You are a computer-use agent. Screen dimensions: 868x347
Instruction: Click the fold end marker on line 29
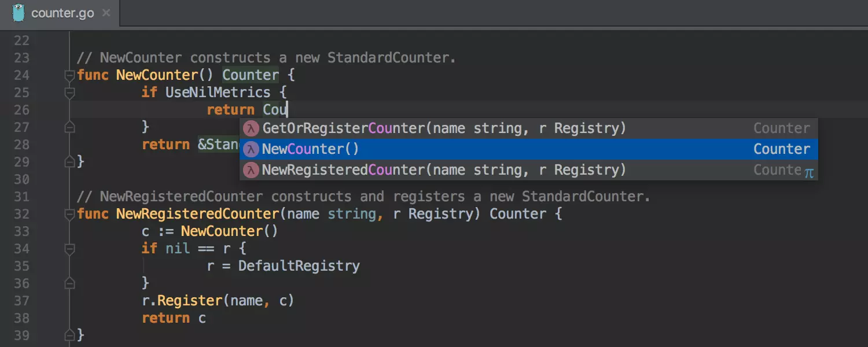pos(70,161)
